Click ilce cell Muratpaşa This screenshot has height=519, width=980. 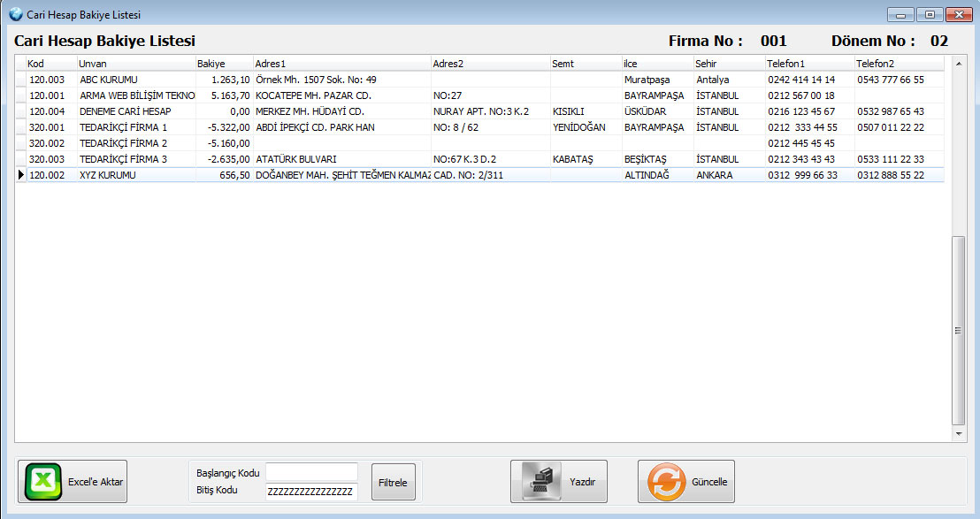click(657, 80)
